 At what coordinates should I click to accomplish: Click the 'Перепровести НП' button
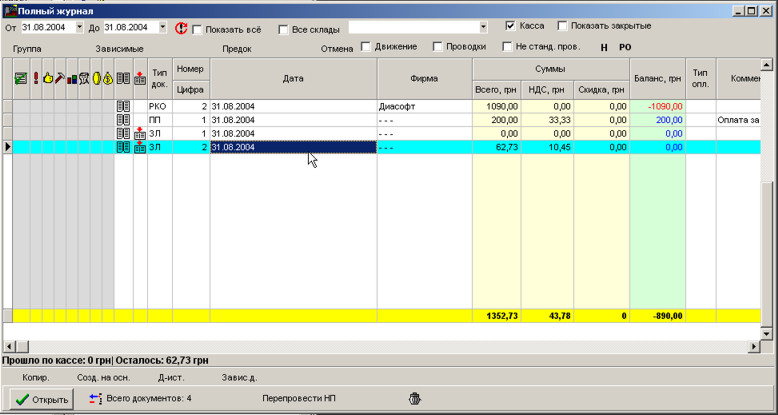tap(299, 398)
